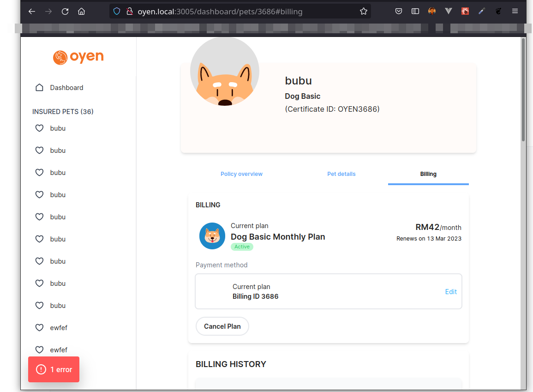Click the shield tracking protection icon

117,12
